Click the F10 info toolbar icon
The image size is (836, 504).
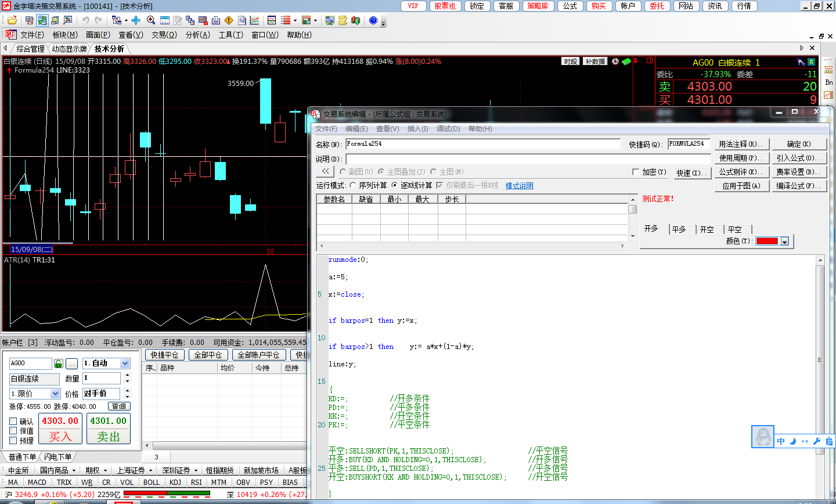coord(242,20)
